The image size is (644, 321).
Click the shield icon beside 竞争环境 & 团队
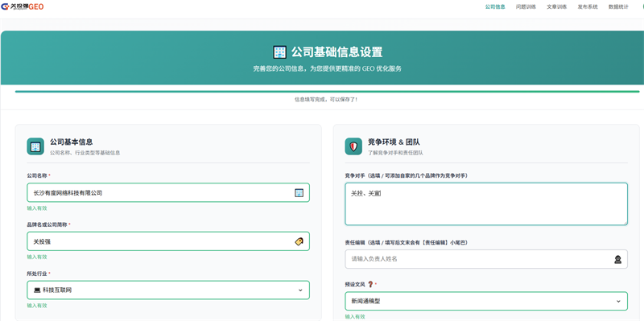click(x=353, y=146)
